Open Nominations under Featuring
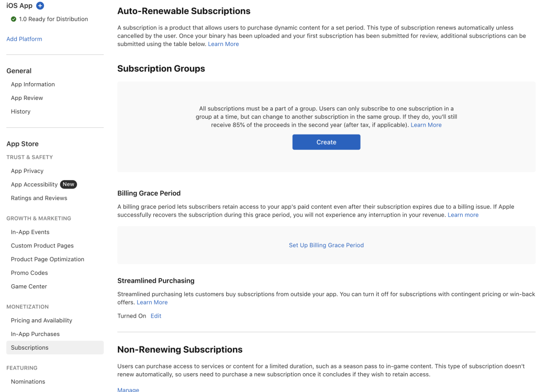This screenshot has height=392, width=536. click(28, 382)
